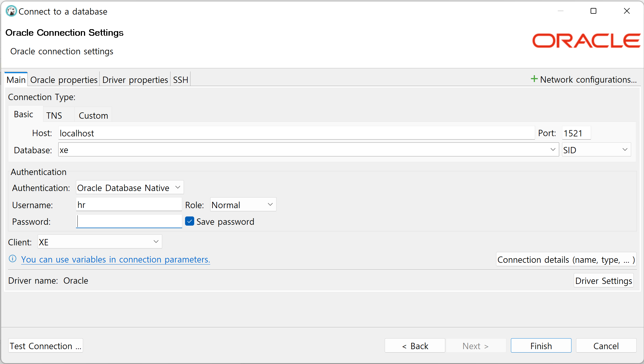
Task: Open the SID/Service name dropdown
Action: 596,150
